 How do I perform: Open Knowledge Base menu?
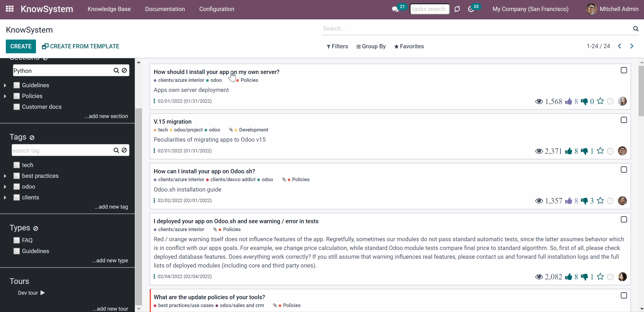tap(109, 9)
